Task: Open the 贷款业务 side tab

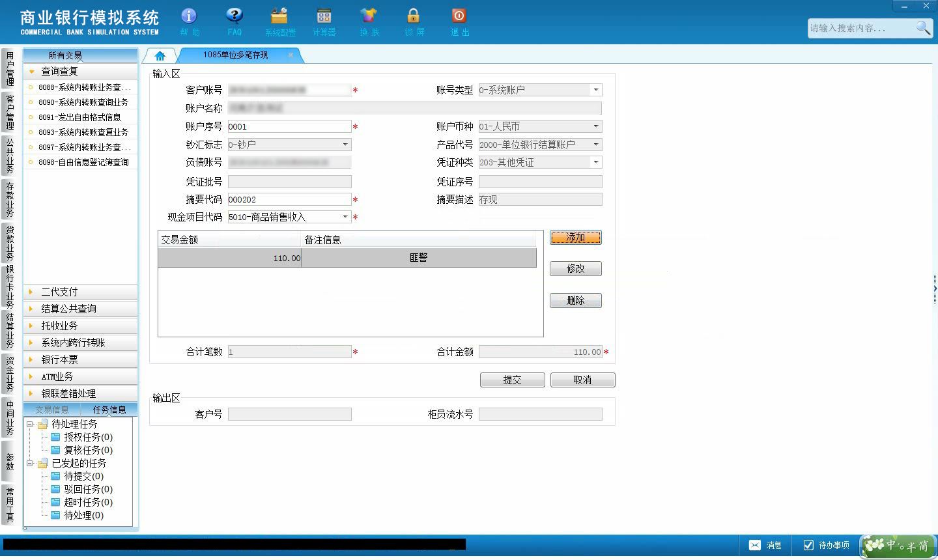Action: click(x=10, y=242)
